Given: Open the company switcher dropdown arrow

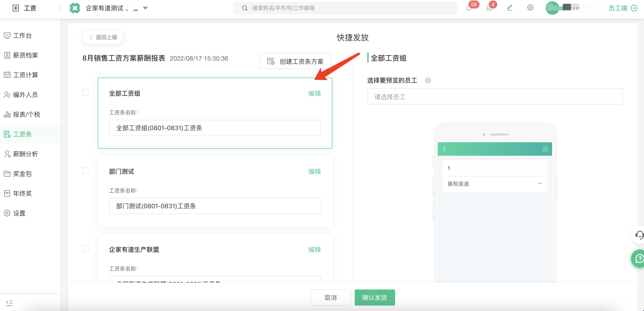Looking at the screenshot, I should [x=145, y=8].
